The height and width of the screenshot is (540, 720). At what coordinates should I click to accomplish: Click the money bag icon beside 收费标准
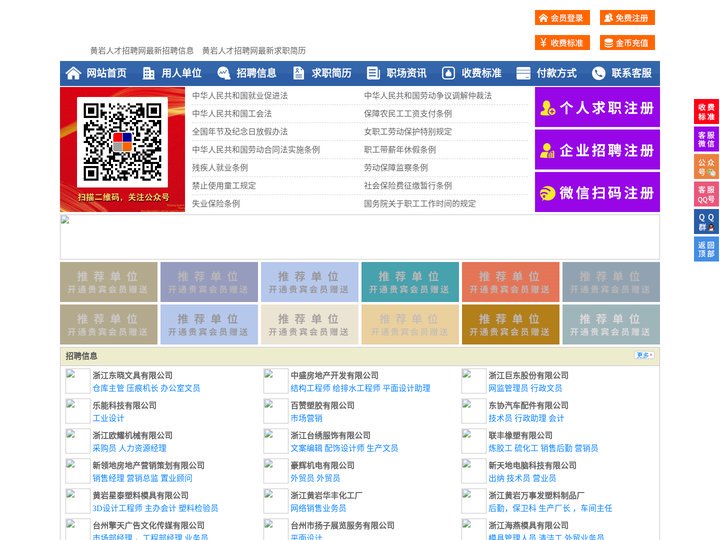[x=448, y=73]
